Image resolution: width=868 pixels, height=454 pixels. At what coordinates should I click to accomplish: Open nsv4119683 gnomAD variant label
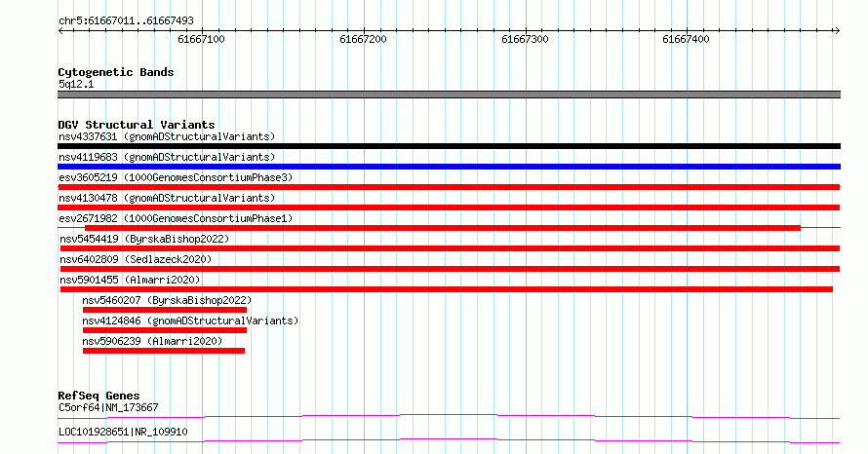(167, 157)
